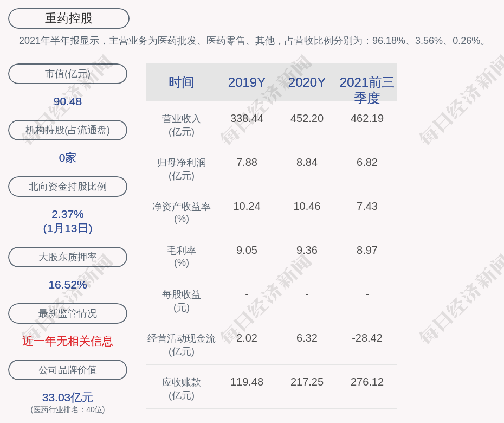
Task: Select the 2019Y column header
Action: pyautogui.click(x=247, y=82)
